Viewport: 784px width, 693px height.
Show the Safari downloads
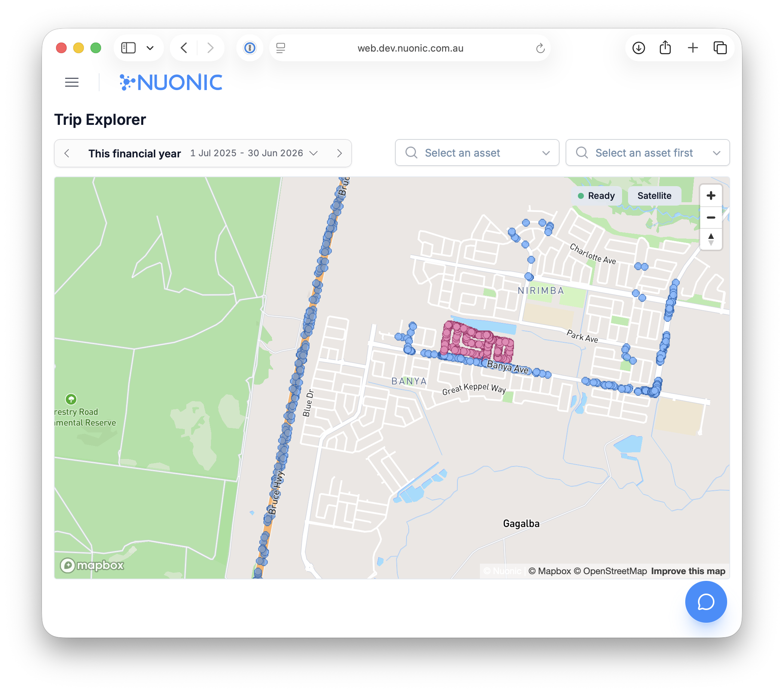[x=638, y=48]
